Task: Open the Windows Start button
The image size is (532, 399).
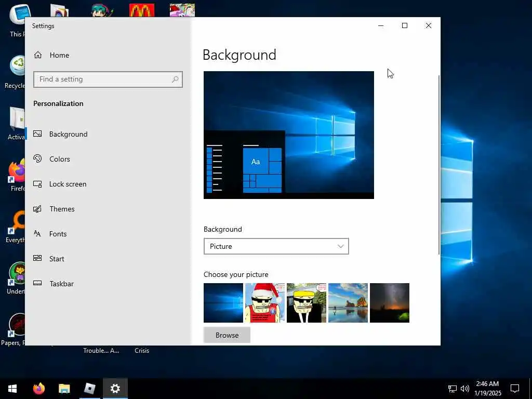Action: 12,389
